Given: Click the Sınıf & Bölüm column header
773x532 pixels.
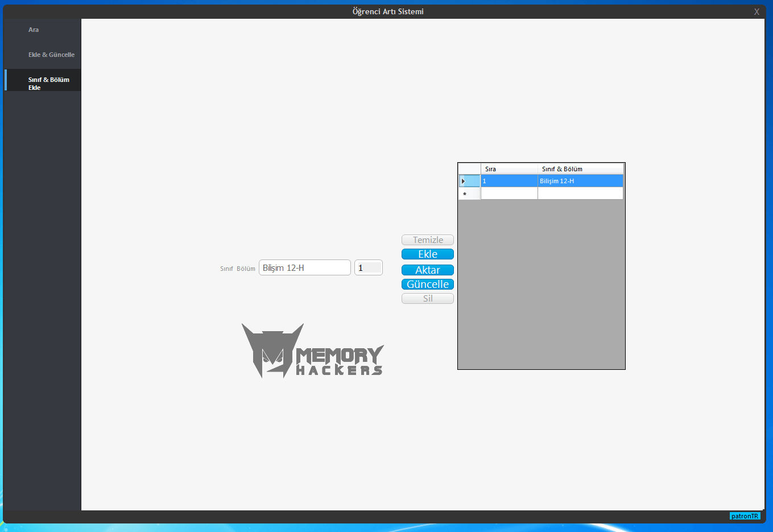Looking at the screenshot, I should 580,169.
